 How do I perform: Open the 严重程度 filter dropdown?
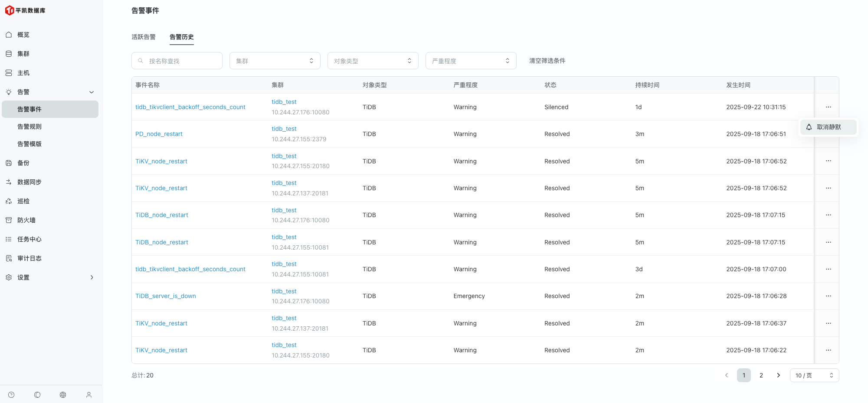point(471,61)
